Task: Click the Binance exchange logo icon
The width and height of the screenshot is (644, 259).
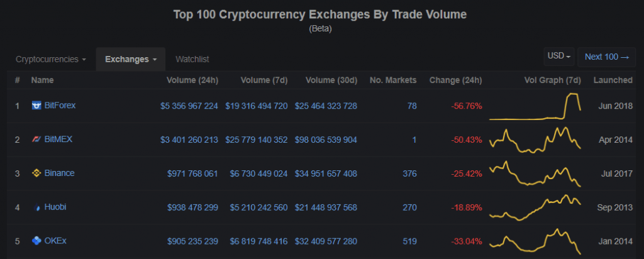Action: 36,173
